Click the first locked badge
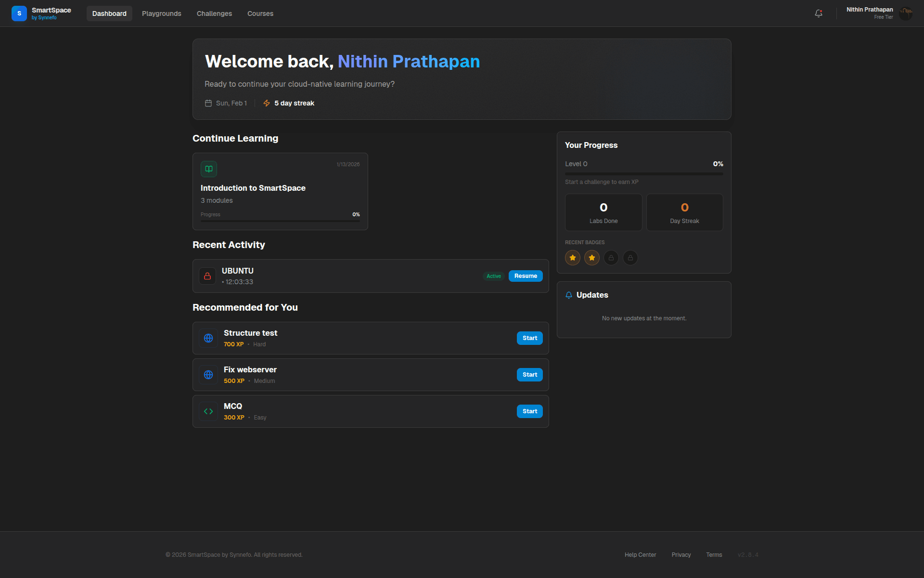This screenshot has width=924, height=578. (x=611, y=258)
